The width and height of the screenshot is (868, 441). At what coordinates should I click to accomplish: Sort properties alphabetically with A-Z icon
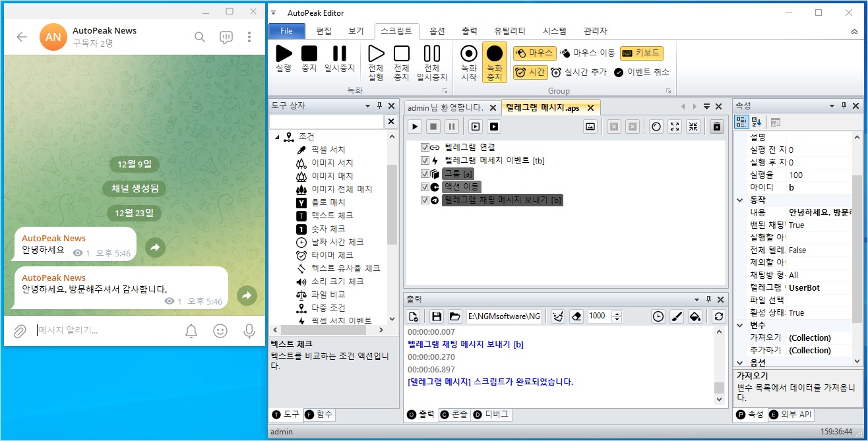click(757, 122)
